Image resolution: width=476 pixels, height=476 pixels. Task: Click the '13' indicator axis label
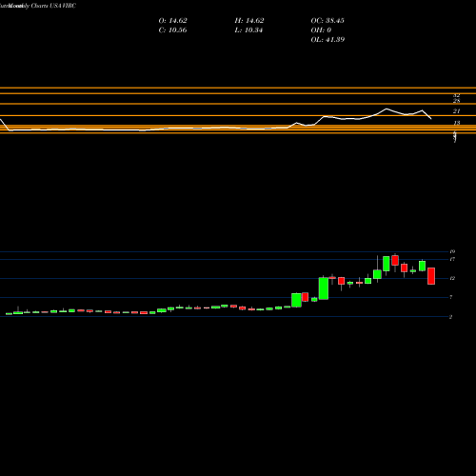456,123
